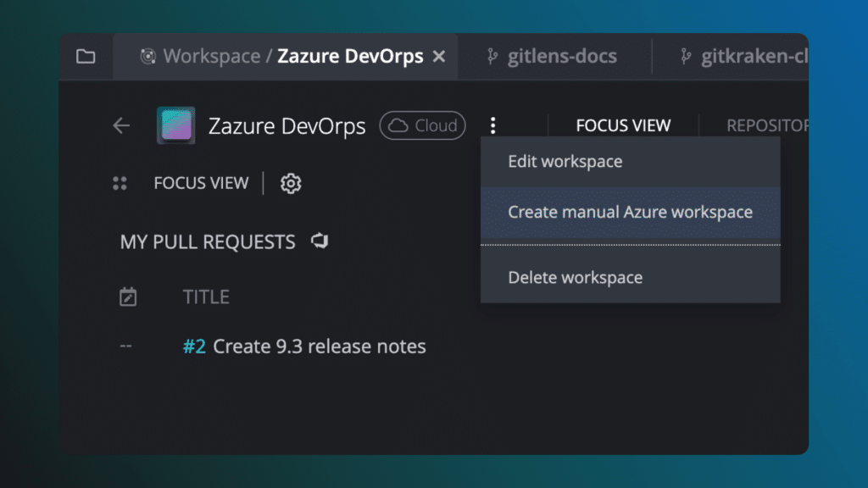
Task: Click the calendar icon column header
Action: [128, 297]
